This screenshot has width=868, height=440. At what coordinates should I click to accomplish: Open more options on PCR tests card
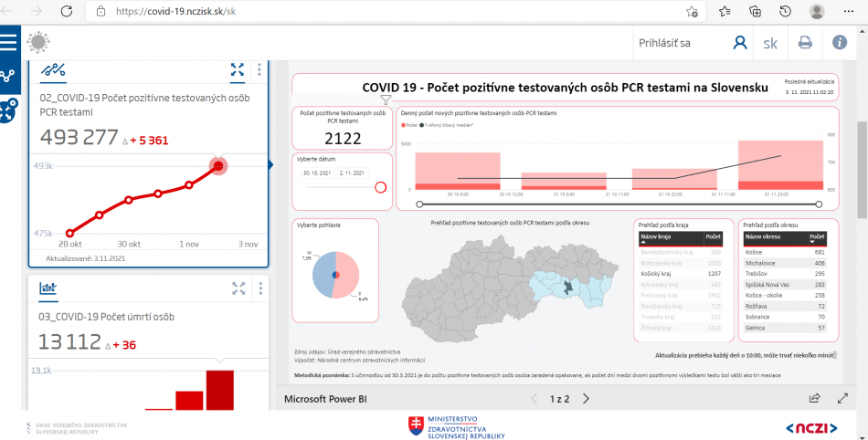259,70
